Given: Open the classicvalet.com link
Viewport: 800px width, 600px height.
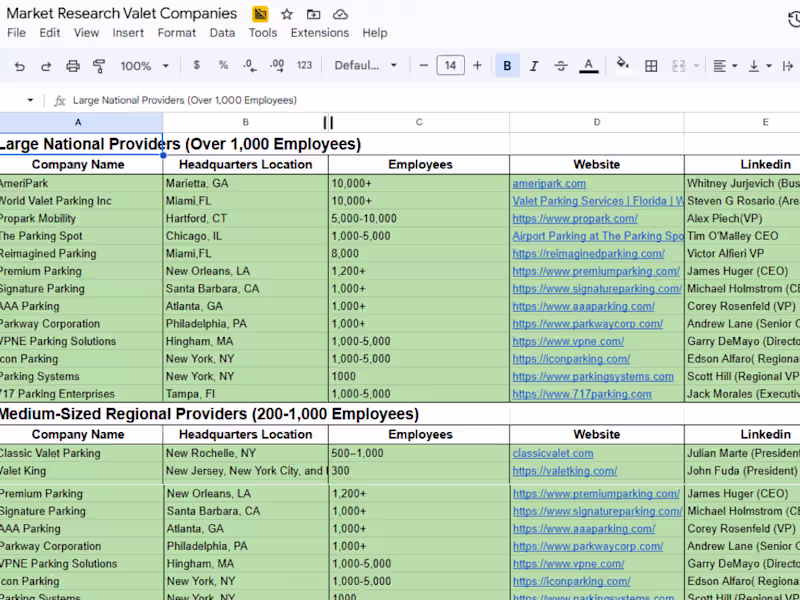Looking at the screenshot, I should tap(552, 453).
